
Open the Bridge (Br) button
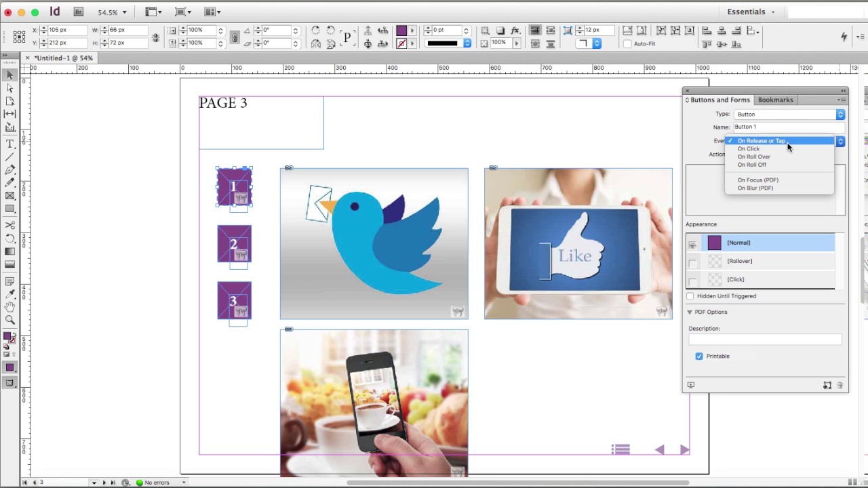coord(79,12)
